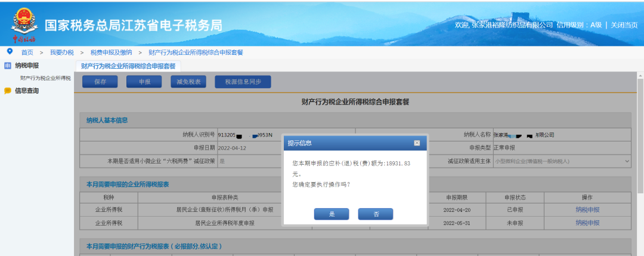Click the national tax emblem logo
This screenshot has width=644, height=256.
click(x=23, y=24)
